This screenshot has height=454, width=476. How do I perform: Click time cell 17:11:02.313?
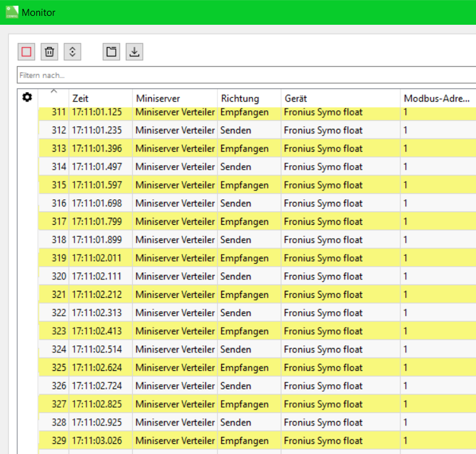pyautogui.click(x=97, y=312)
